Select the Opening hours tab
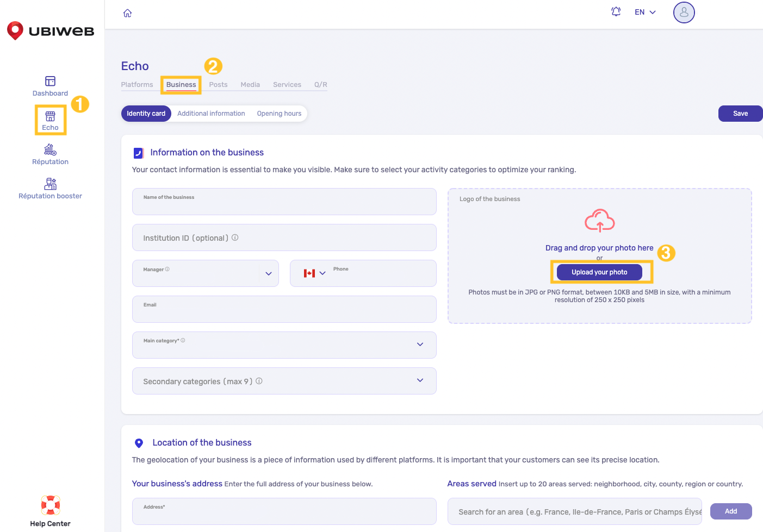Viewport: 763px width, 532px height. 279,114
